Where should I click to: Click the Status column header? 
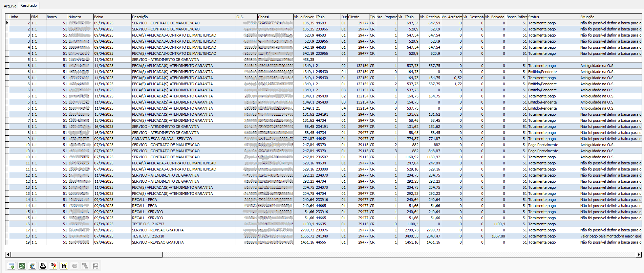(x=554, y=17)
